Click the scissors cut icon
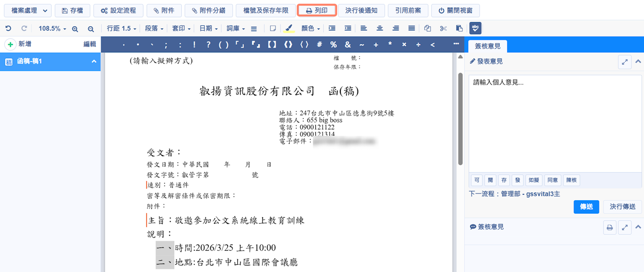The image size is (644, 272). [x=443, y=28]
